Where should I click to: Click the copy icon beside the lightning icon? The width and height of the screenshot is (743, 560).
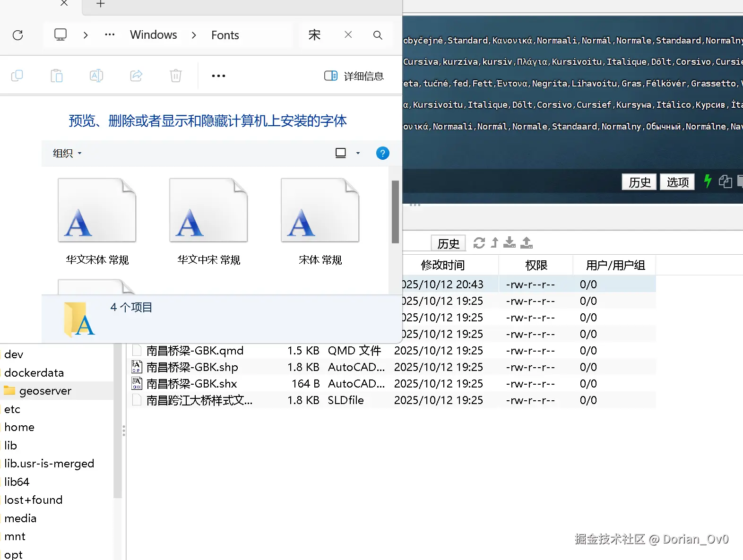(x=725, y=181)
